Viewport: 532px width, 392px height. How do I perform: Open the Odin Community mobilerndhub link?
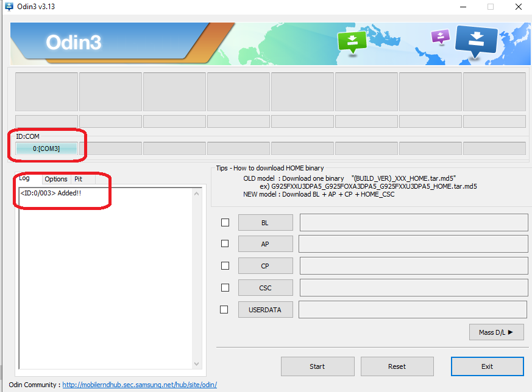[140, 385]
